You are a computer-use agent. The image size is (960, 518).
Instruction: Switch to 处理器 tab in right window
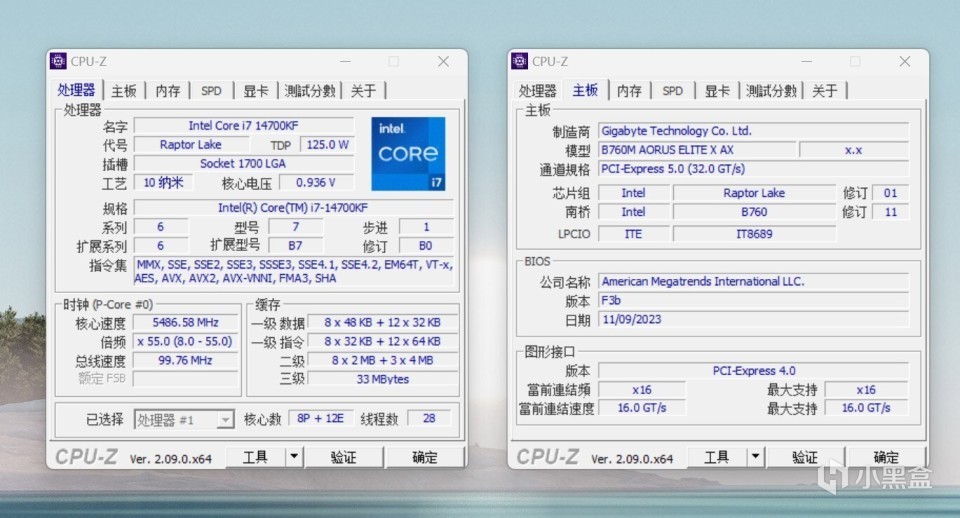(538, 91)
